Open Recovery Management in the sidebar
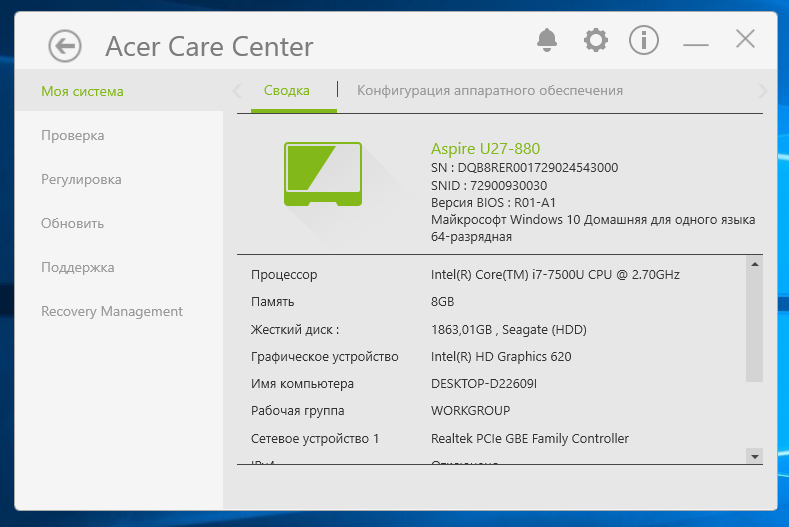Image resolution: width=789 pixels, height=527 pixels. tap(112, 312)
